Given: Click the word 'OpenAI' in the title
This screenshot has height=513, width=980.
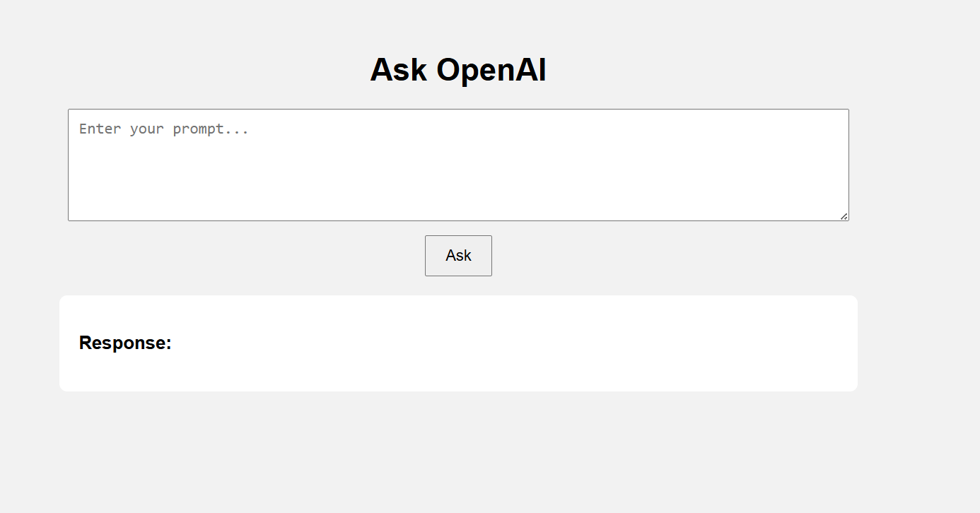Looking at the screenshot, I should click(x=493, y=69).
